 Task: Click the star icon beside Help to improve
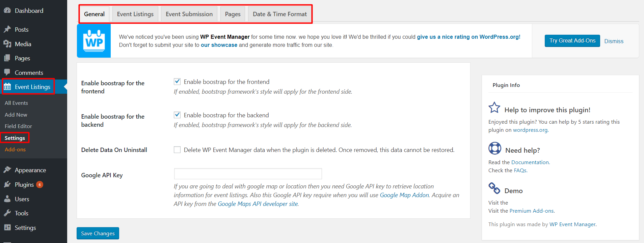click(494, 108)
